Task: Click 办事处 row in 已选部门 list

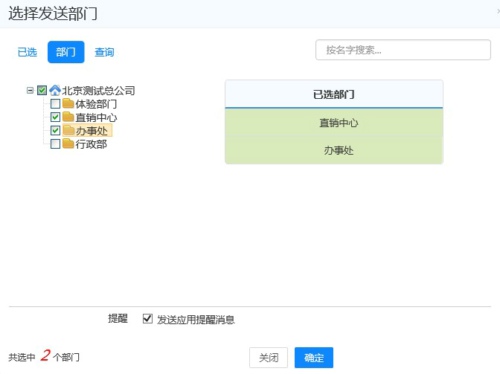Action: point(334,150)
